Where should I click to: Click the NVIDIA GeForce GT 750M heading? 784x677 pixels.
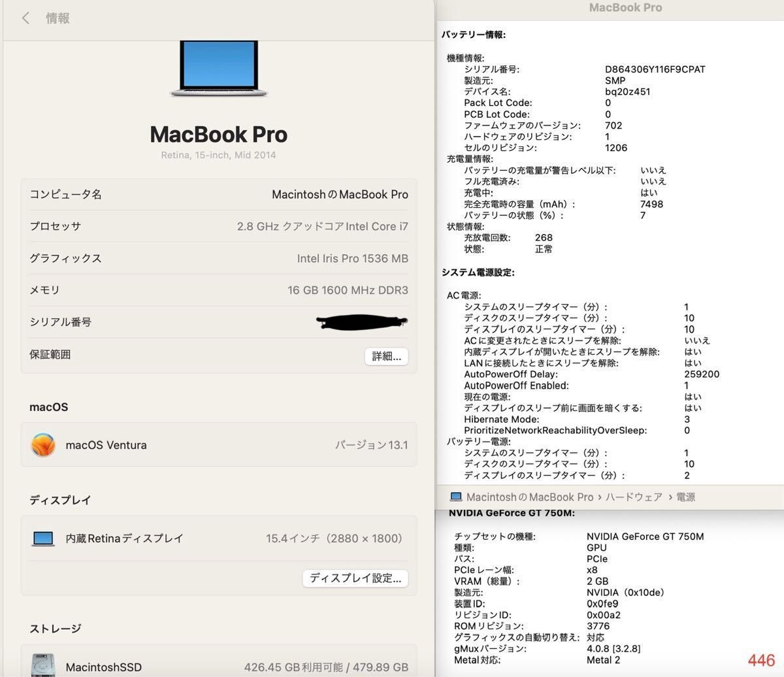(512, 513)
